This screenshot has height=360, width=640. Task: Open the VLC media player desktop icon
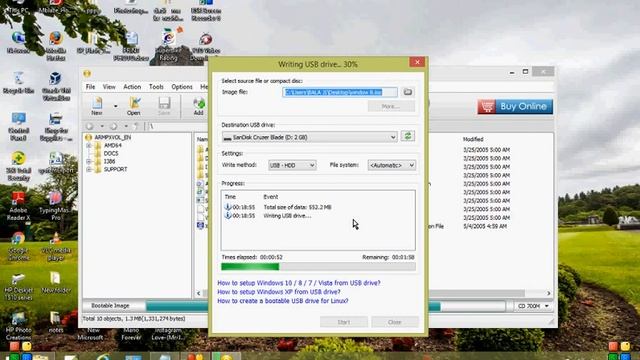(x=56, y=246)
